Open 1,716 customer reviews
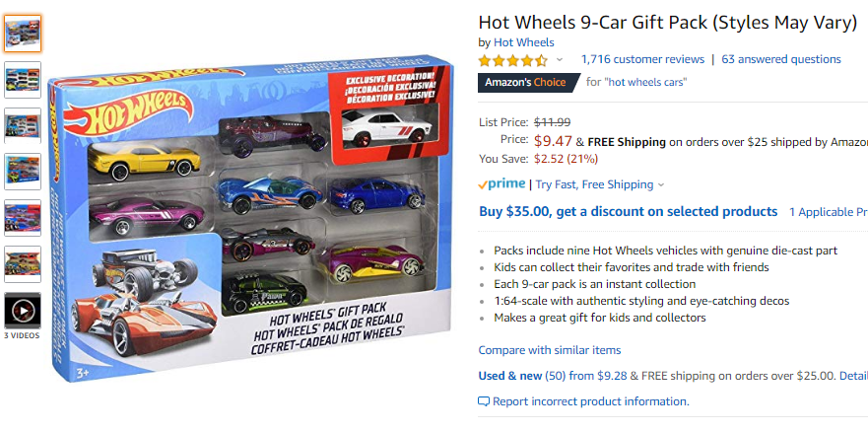This screenshot has width=868, height=432. (x=642, y=59)
